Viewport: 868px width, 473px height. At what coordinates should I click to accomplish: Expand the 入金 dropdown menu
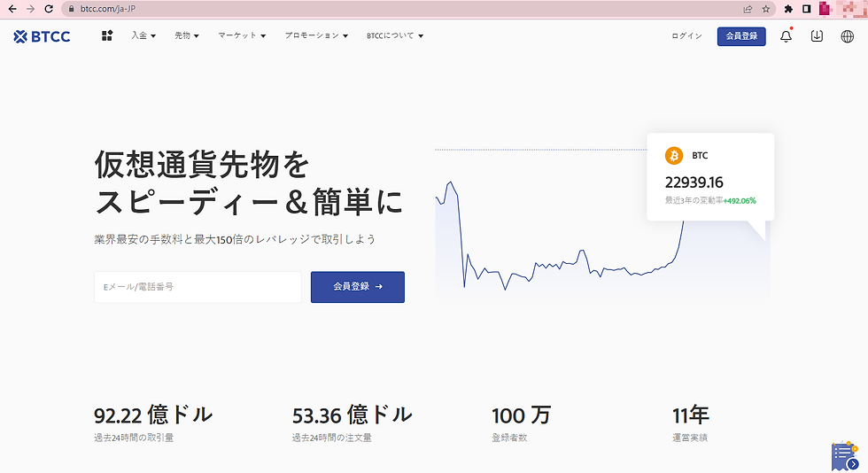coord(143,35)
